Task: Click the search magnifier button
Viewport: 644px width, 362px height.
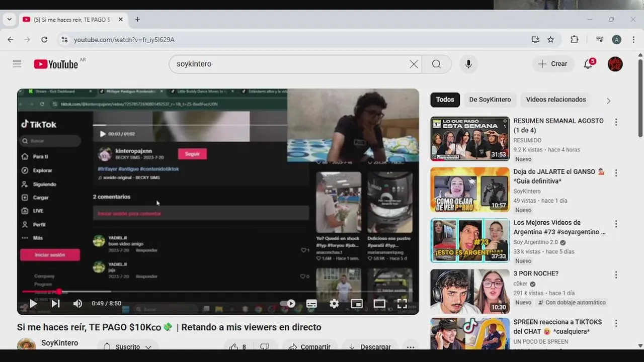Action: tap(436, 64)
